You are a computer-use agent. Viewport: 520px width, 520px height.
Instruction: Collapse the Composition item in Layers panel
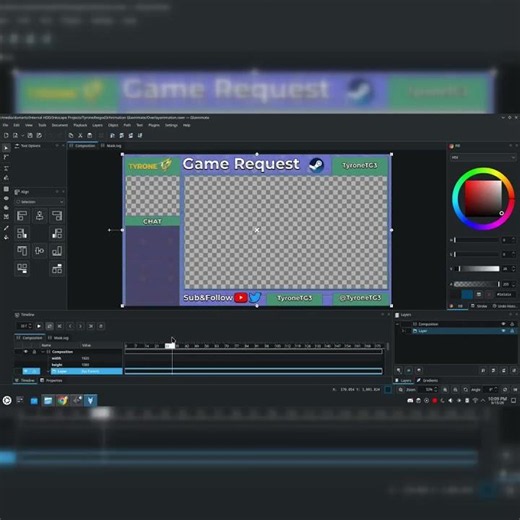click(397, 324)
